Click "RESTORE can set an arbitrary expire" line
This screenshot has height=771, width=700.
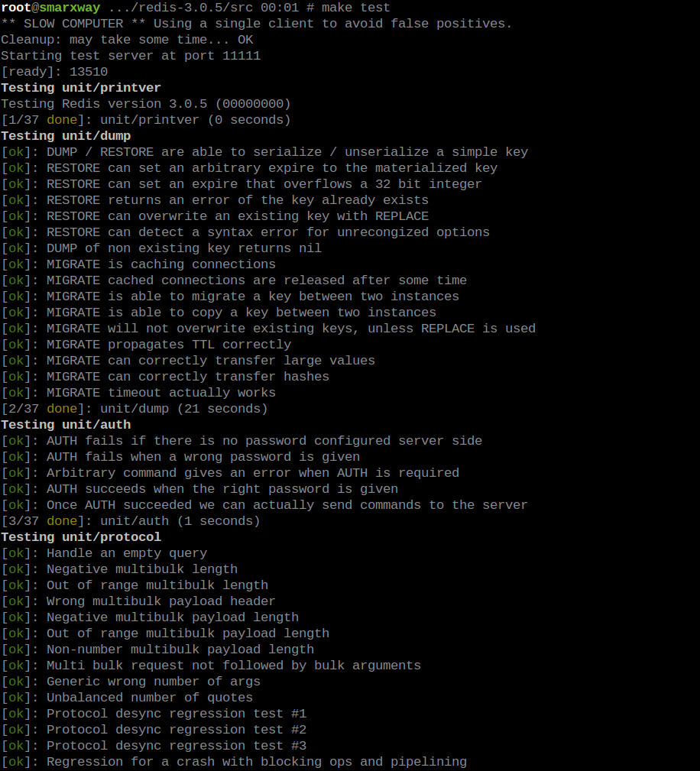click(249, 168)
